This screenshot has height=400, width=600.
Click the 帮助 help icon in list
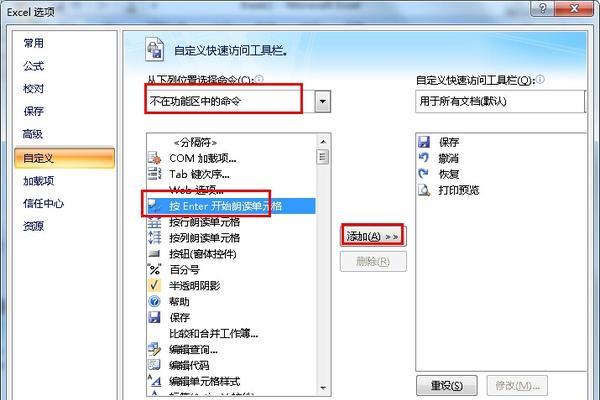[x=154, y=301]
